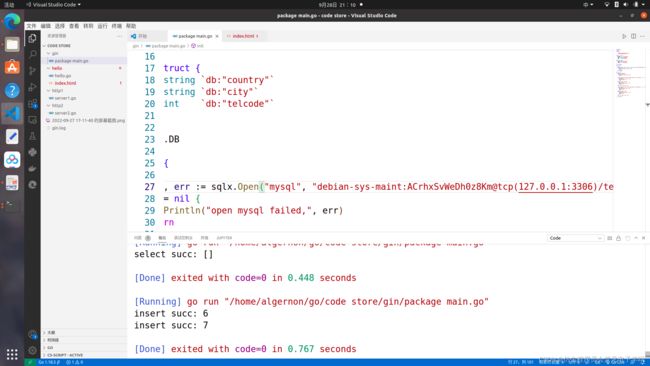Open the 终端 (Terminal) menu

pos(116,26)
